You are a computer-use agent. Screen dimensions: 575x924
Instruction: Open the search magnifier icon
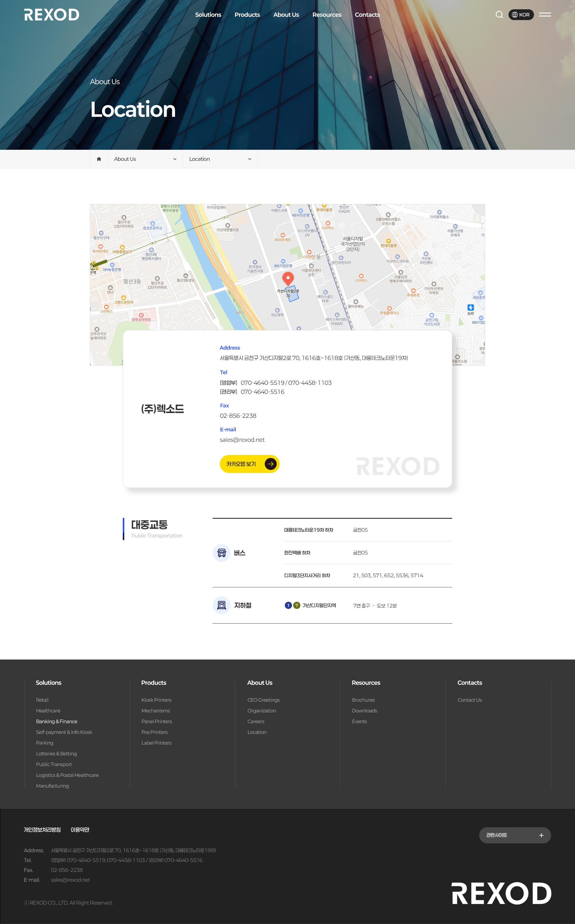point(499,15)
